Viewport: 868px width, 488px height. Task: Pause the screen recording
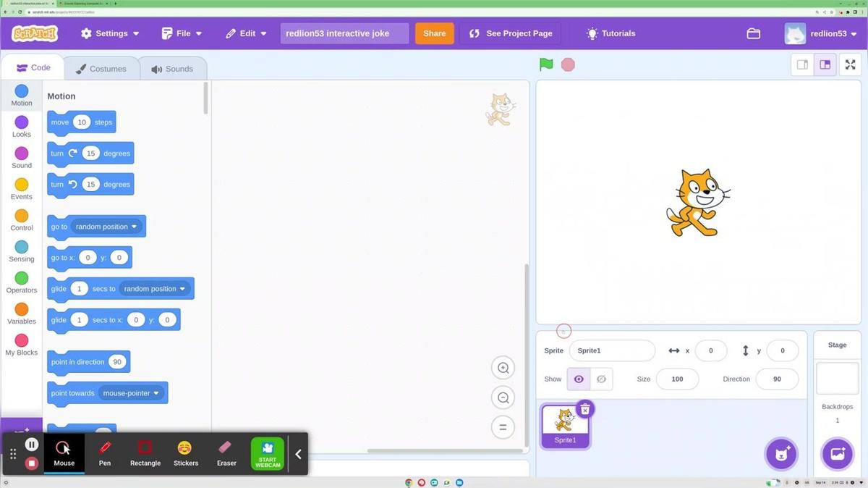point(31,445)
